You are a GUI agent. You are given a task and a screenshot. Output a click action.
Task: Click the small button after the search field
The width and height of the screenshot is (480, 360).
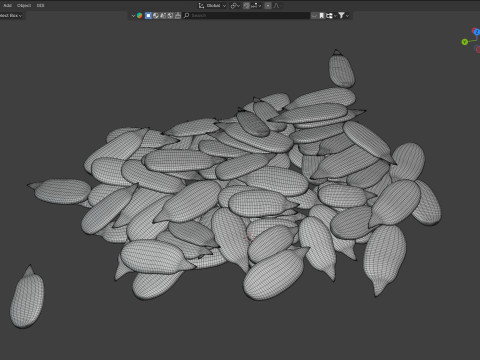pos(314,16)
